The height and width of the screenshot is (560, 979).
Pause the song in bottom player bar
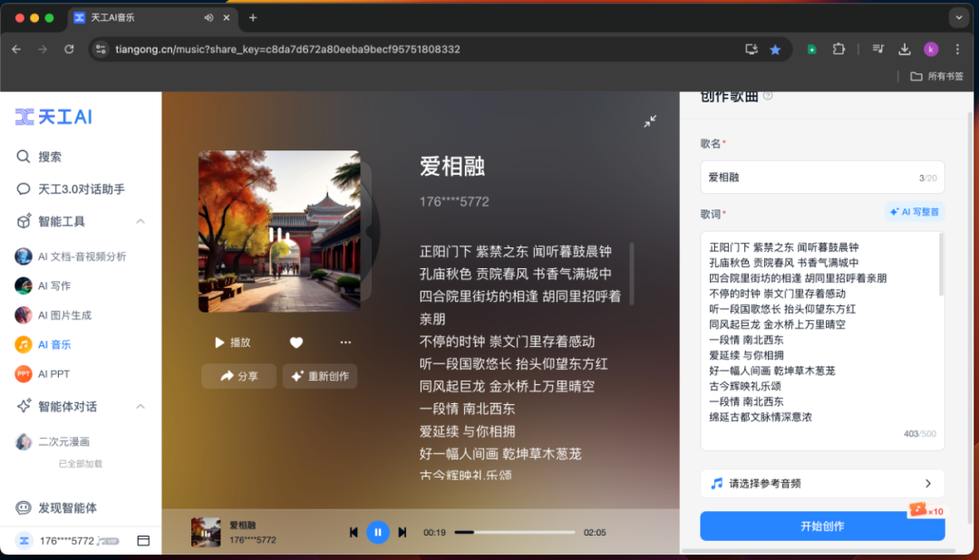click(378, 532)
